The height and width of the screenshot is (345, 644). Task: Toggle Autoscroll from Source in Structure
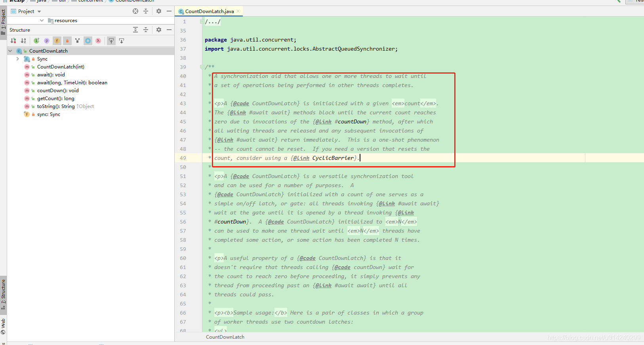[122, 41]
